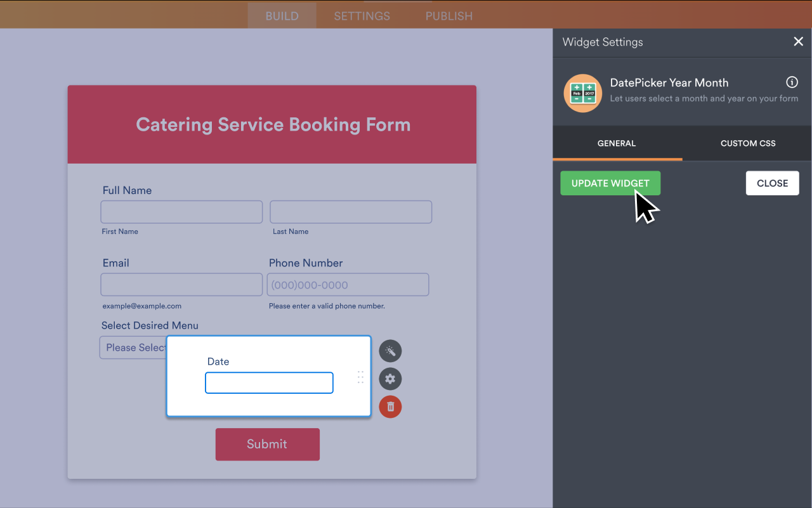Click the Email input field

pos(181,284)
